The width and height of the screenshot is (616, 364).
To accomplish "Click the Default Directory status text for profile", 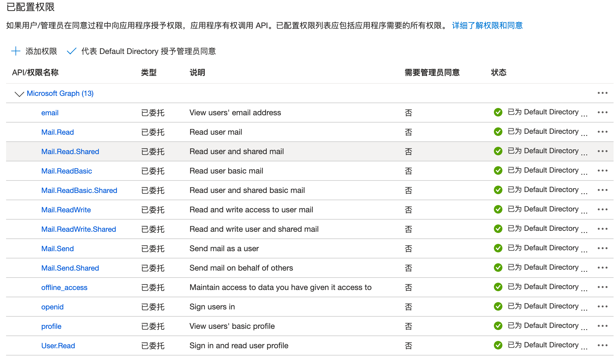I will point(548,326).
